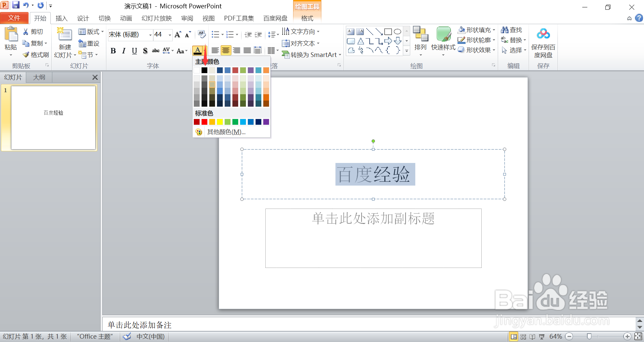Justify text alignment
The height and width of the screenshot is (342, 644).
(247, 51)
